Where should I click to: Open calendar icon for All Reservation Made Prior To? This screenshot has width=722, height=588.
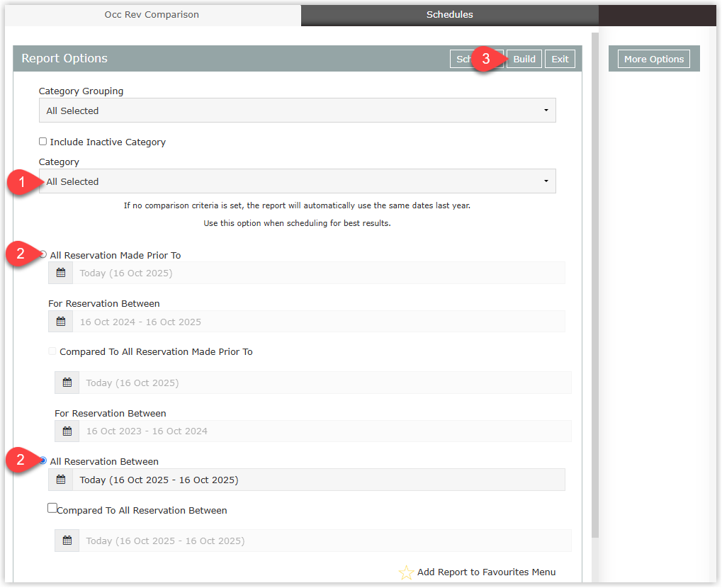[x=61, y=273]
